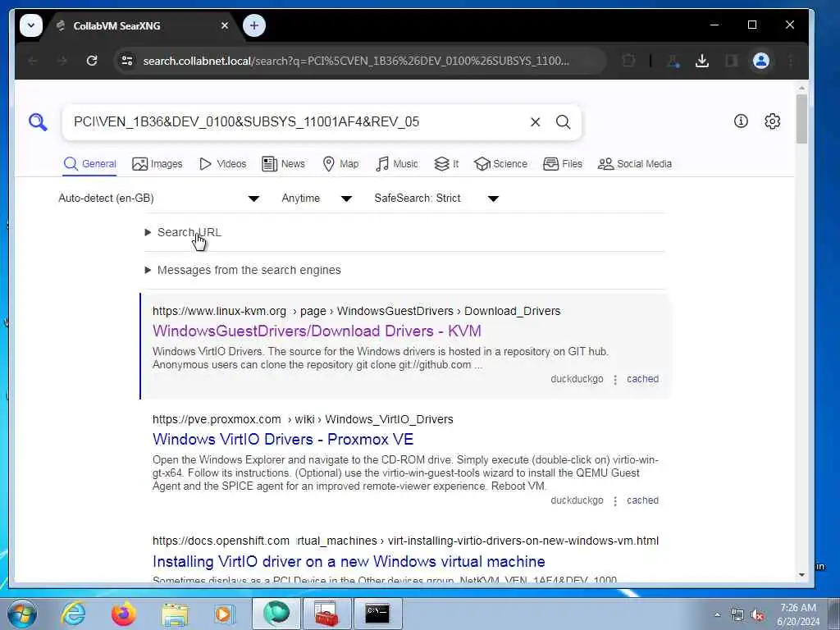This screenshot has height=630, width=840.
Task: Select the Social Media search tab
Action: [634, 164]
